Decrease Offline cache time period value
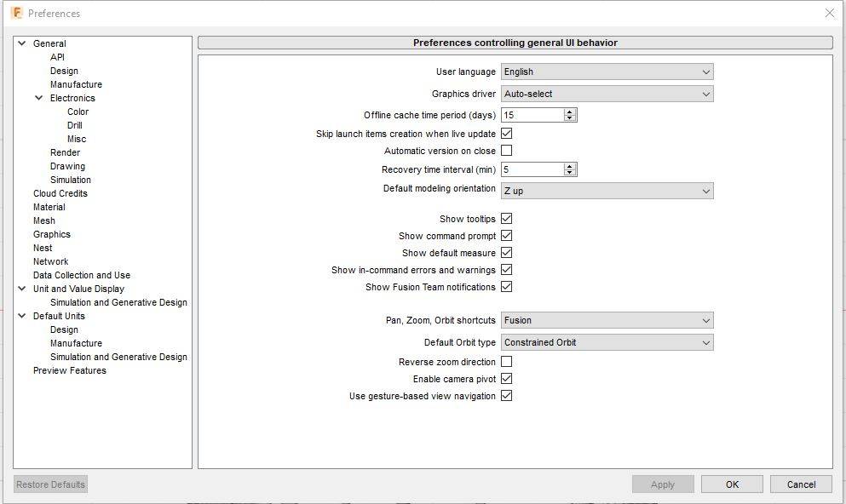846x504 pixels. pos(570,118)
